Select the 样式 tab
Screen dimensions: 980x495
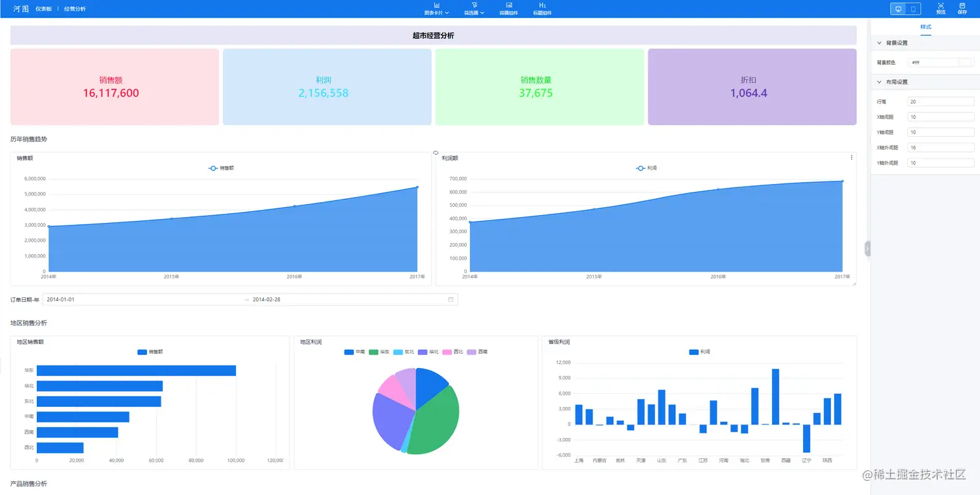tap(926, 27)
